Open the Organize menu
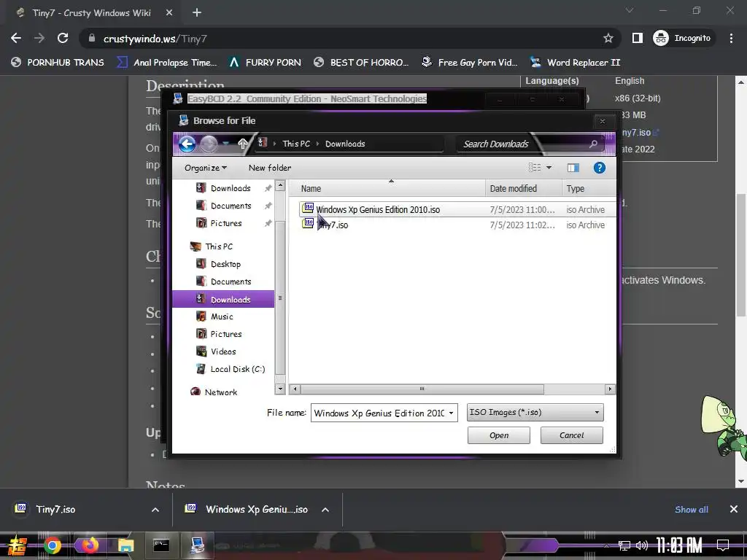Image resolution: width=747 pixels, height=560 pixels. tap(205, 168)
